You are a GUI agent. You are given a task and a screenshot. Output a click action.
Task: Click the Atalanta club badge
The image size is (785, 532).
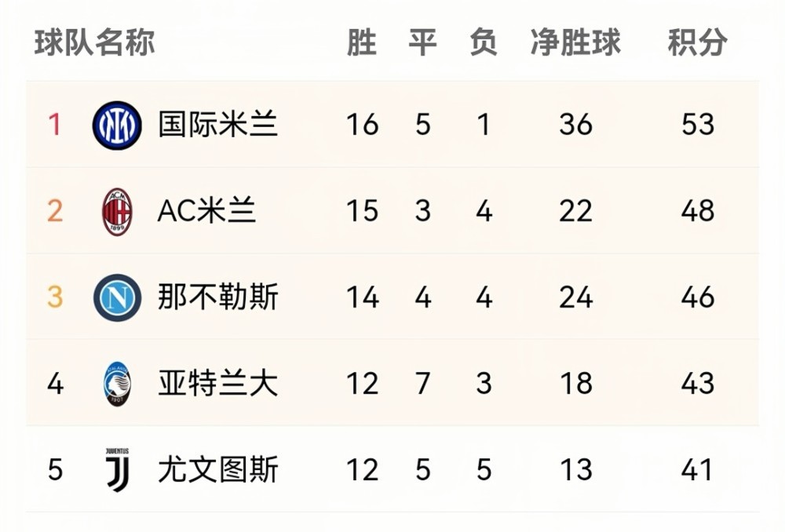pos(117,384)
